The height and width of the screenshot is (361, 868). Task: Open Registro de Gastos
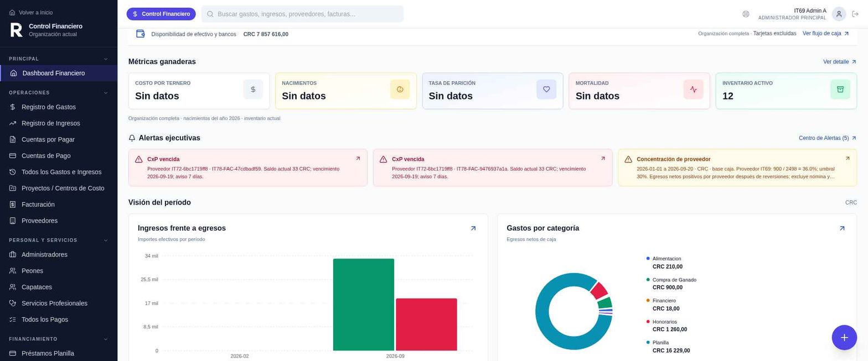coord(59,107)
